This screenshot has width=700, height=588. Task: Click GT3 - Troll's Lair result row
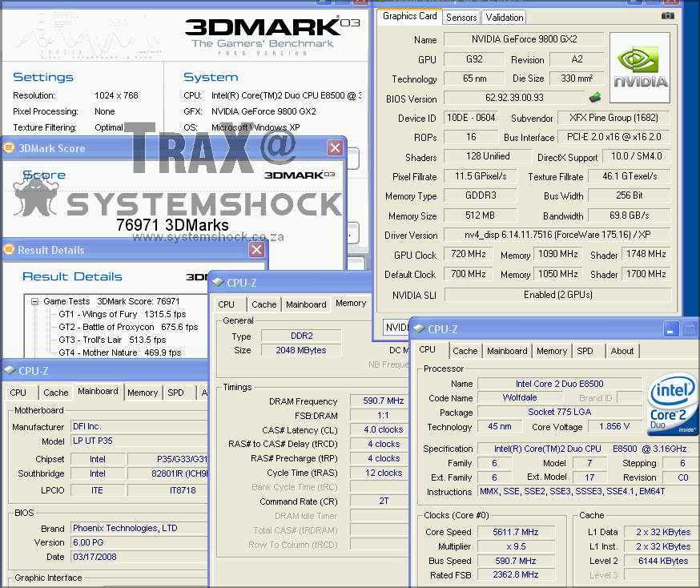[112, 340]
